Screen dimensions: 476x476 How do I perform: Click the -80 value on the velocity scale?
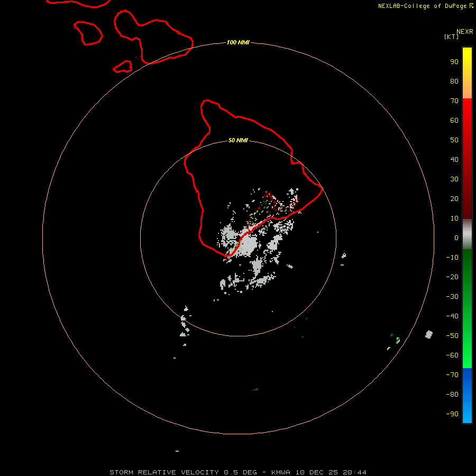pos(452,395)
